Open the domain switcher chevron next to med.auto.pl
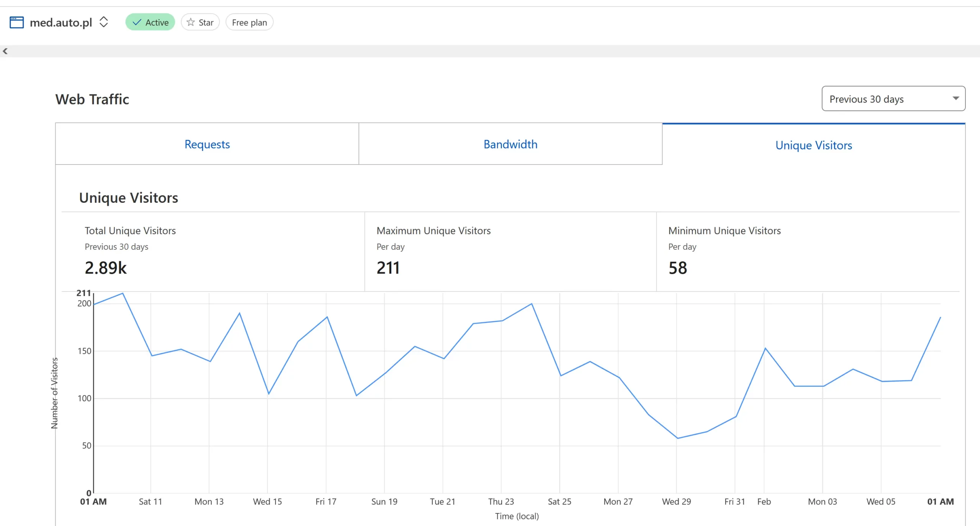Image resolution: width=980 pixels, height=526 pixels. [104, 22]
